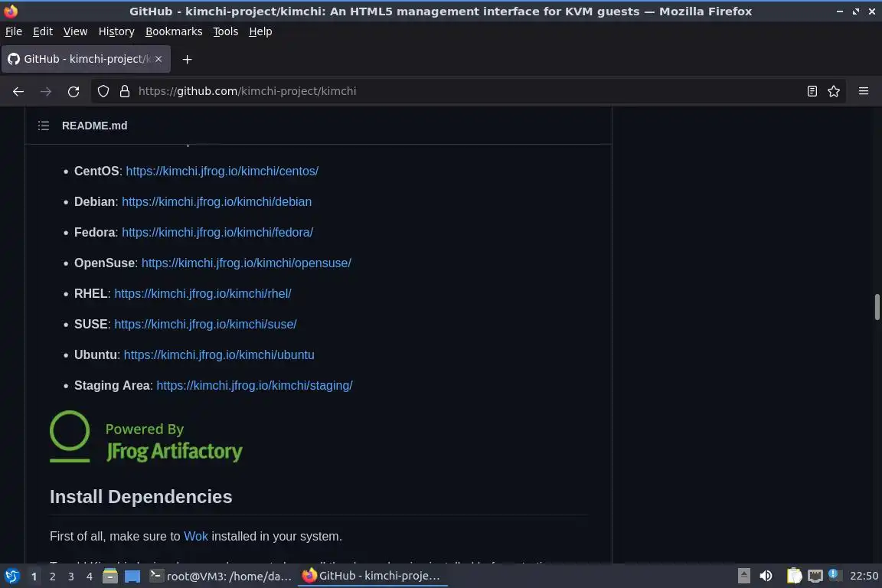882x588 pixels.
Task: Close the GitHub kimchi-project tab
Action: [x=158, y=59]
